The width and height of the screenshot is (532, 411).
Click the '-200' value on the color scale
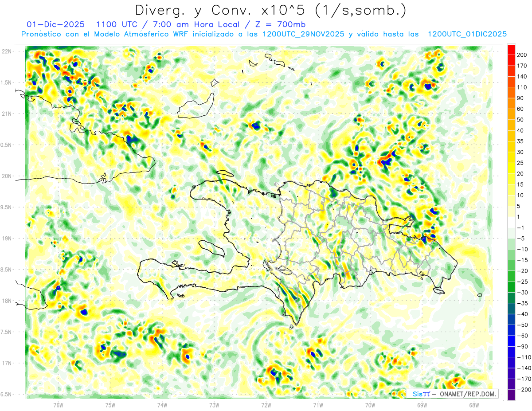tap(524, 389)
